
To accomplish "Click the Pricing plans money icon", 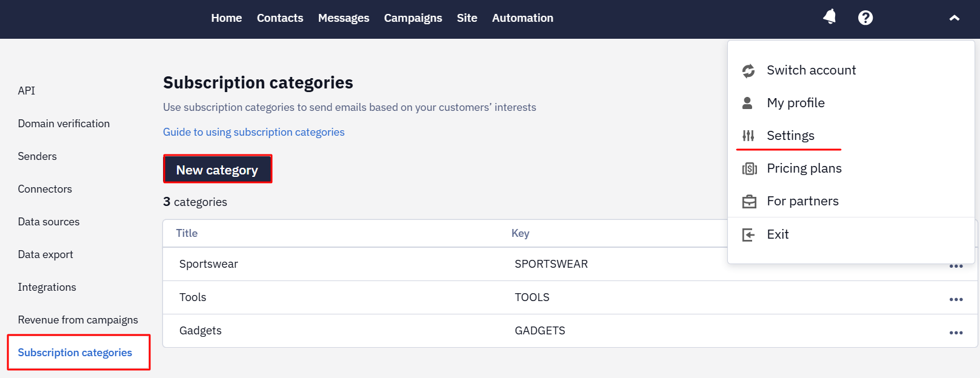I will [750, 168].
